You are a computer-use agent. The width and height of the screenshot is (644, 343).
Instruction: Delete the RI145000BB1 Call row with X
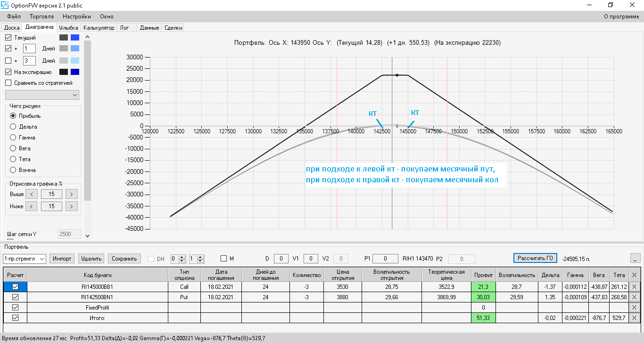pyautogui.click(x=634, y=287)
